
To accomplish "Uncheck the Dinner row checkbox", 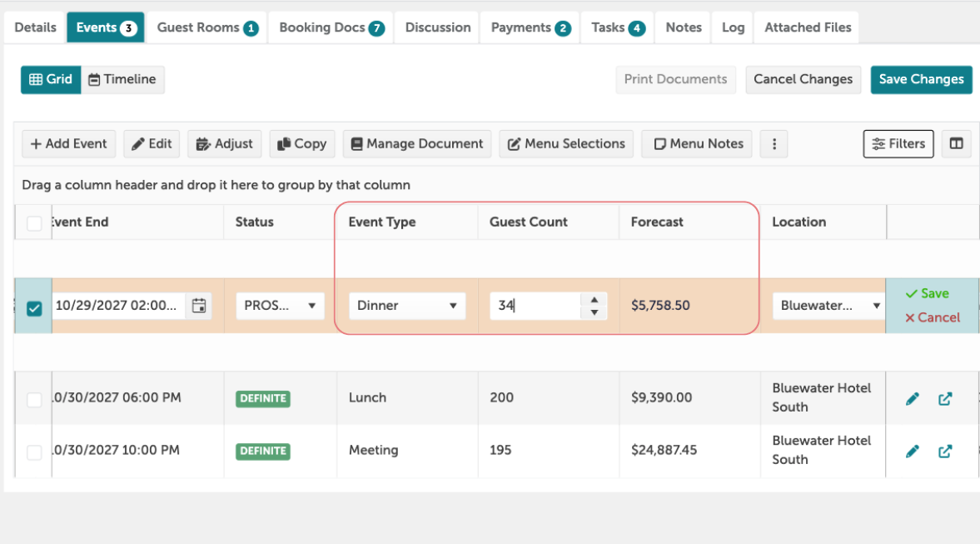I will click(x=34, y=308).
